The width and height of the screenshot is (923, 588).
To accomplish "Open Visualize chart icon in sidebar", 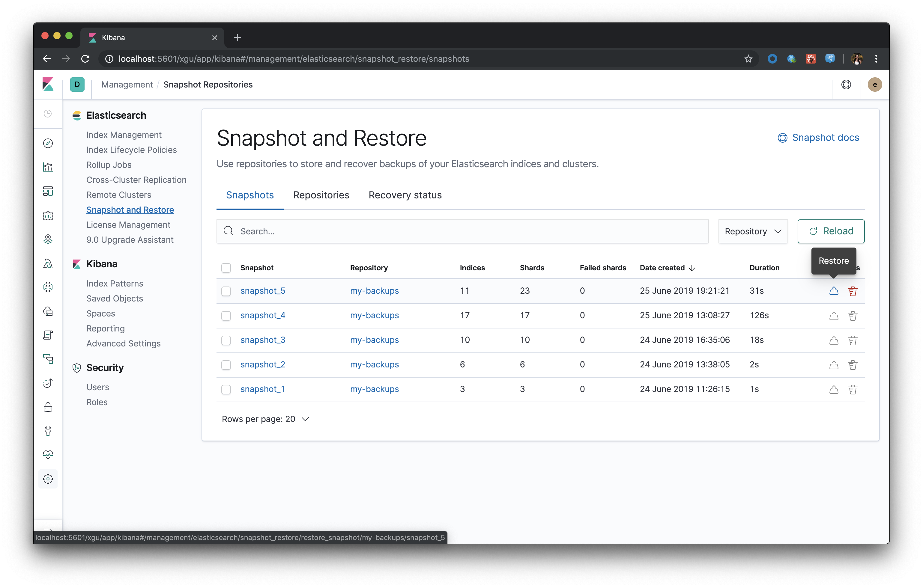I will pyautogui.click(x=48, y=167).
